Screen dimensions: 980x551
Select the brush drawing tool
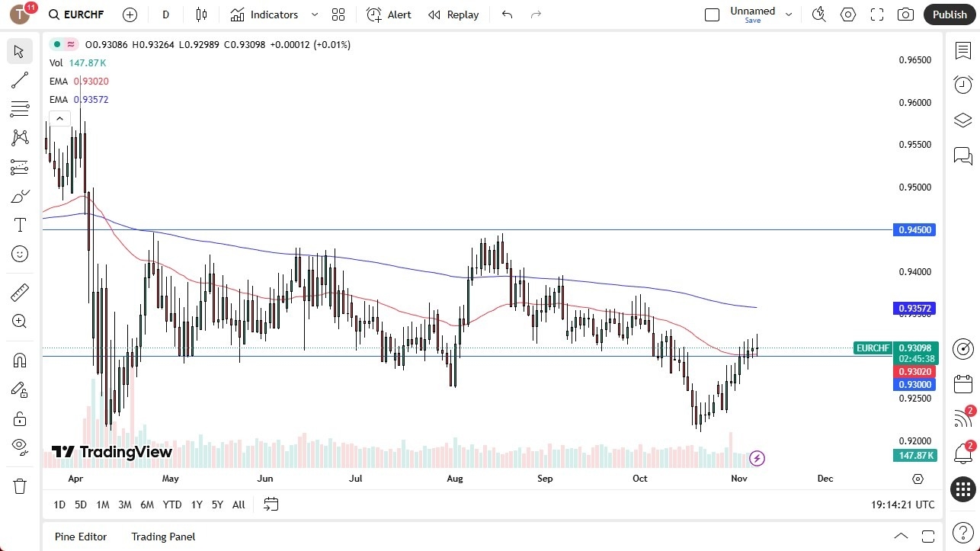[x=20, y=196]
